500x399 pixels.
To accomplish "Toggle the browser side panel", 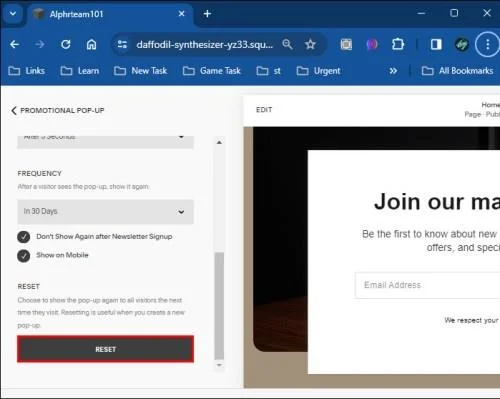I will coord(436,44).
